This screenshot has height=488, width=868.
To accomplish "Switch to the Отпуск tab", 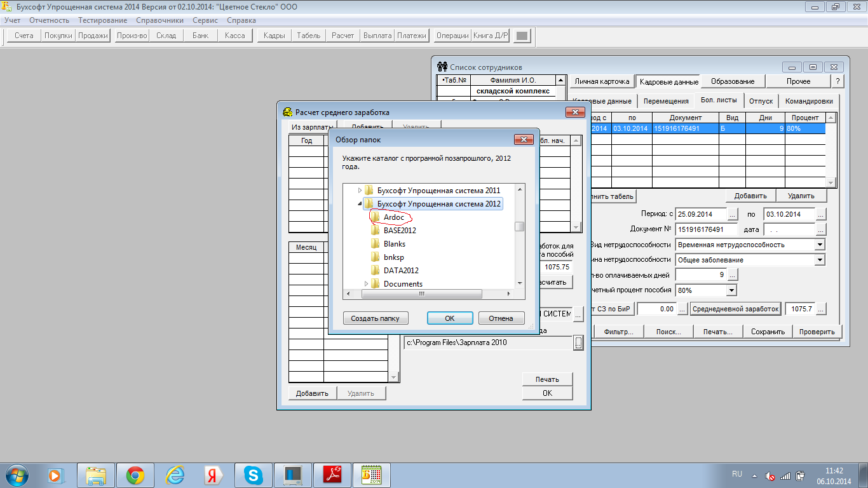I will tap(761, 101).
